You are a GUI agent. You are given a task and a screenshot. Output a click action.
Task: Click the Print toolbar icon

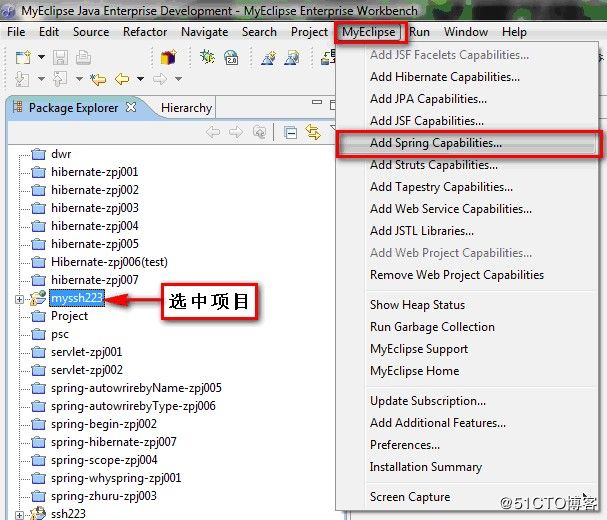(83, 57)
